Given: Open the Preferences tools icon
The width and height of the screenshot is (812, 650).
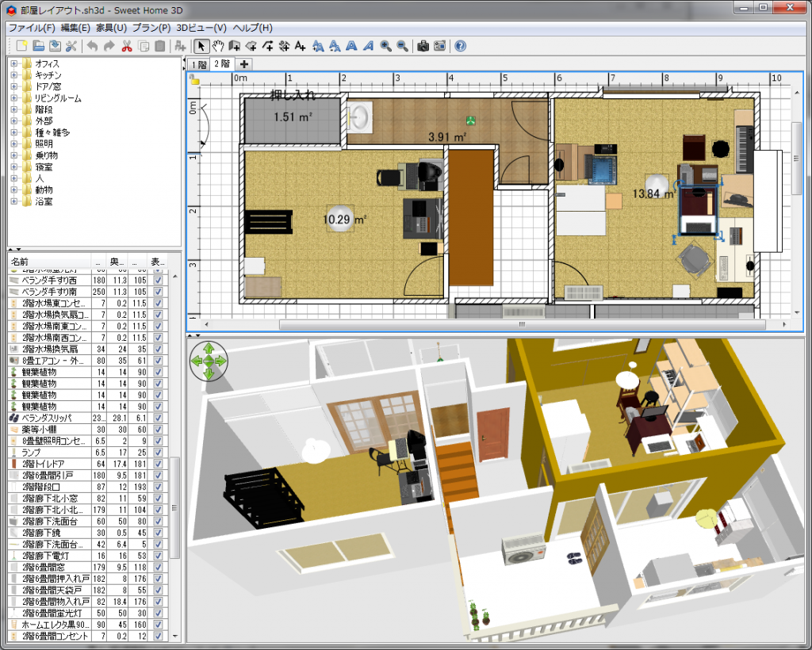Looking at the screenshot, I should click(71, 46).
